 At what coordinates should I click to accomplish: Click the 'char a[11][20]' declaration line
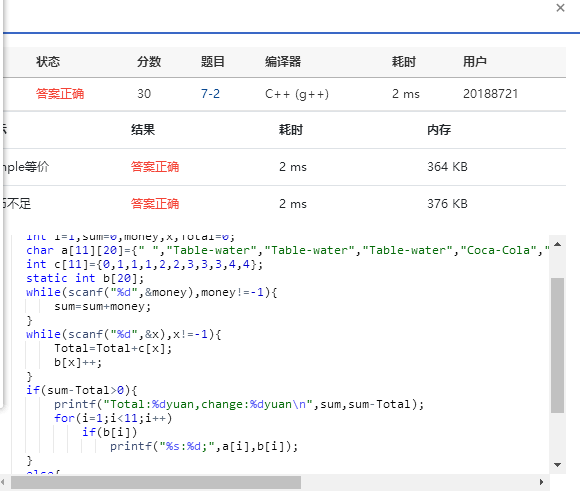[x=287, y=250]
